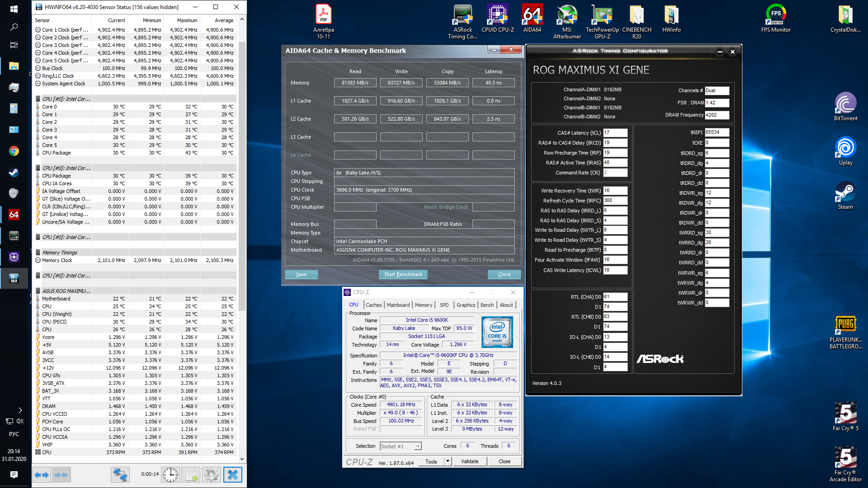This screenshot has width=868, height=488.
Task: Open the SPD tab in CPU-Z
Action: pos(444,305)
